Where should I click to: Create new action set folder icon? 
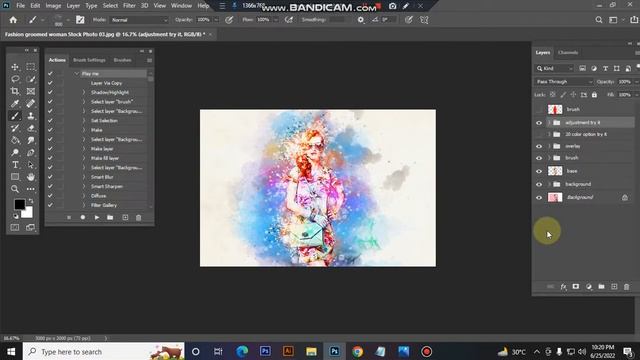pos(110,218)
